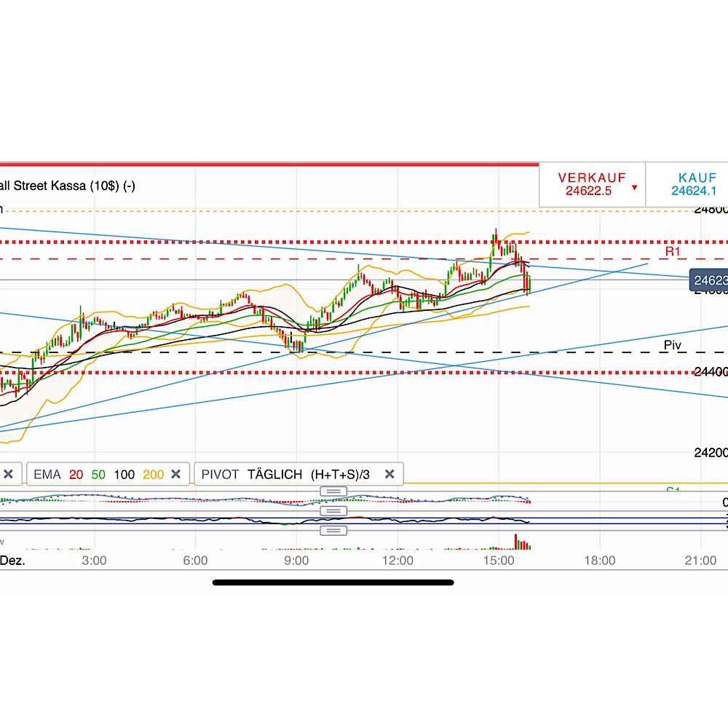Remove the PIVOT TÄGLICH indicator
The height and width of the screenshot is (728, 728).
[389, 474]
